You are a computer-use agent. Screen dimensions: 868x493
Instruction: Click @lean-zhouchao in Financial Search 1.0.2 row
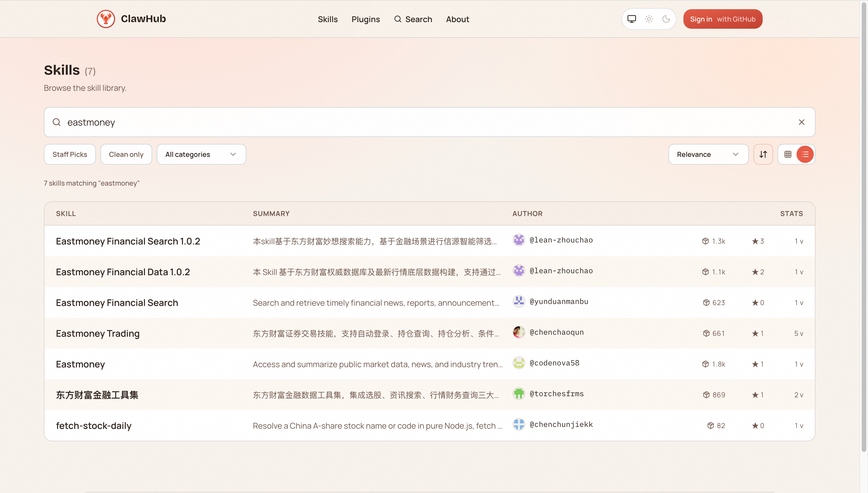[561, 240]
